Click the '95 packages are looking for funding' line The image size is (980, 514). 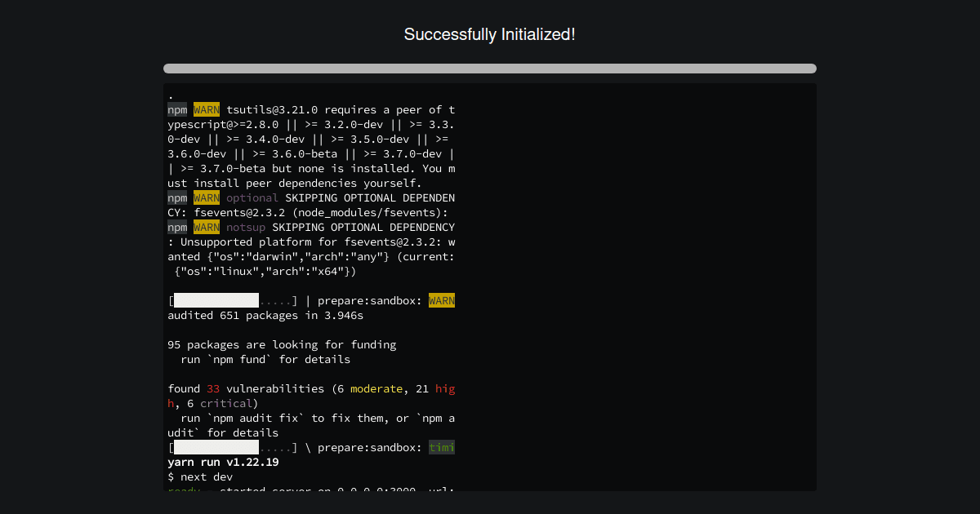coord(282,344)
